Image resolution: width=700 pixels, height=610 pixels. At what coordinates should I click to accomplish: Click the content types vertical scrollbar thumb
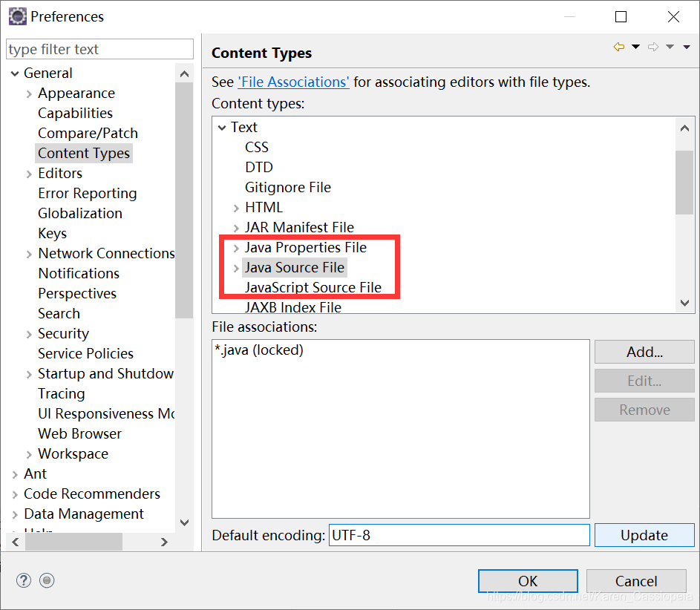[684, 183]
